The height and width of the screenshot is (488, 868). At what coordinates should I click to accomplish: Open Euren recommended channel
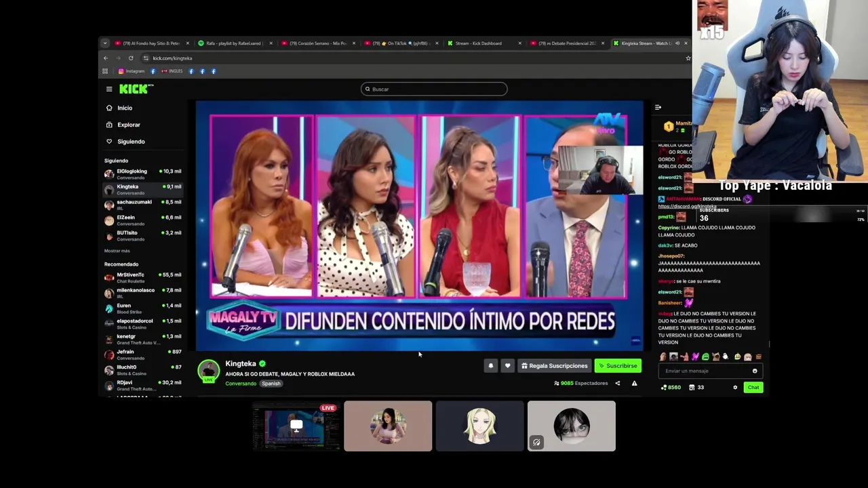click(x=142, y=308)
